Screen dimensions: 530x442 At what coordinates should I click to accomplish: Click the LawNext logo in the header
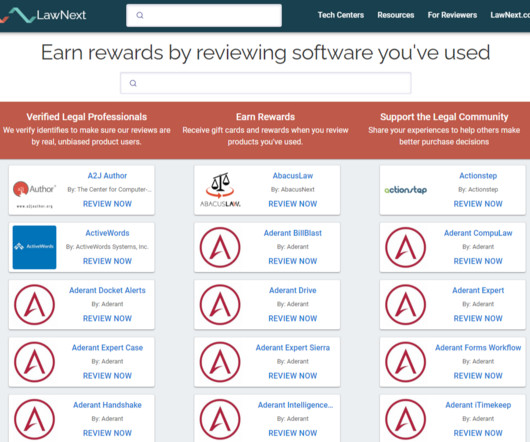(43, 15)
